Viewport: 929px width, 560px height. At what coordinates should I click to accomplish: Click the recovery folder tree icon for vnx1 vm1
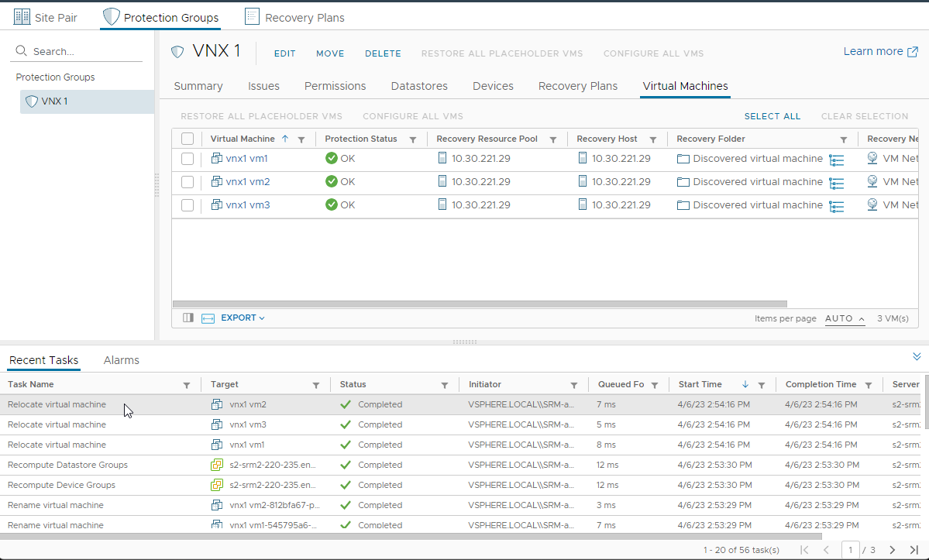(836, 160)
